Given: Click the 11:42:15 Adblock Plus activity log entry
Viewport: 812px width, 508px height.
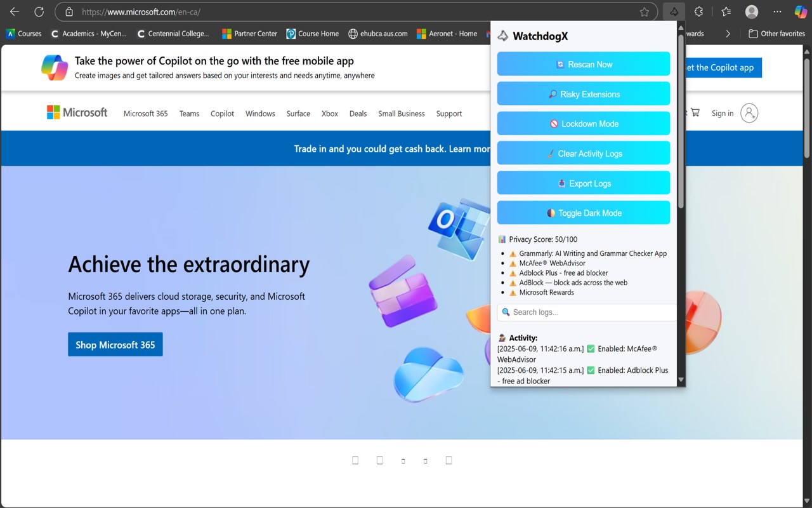Looking at the screenshot, I should (583, 375).
